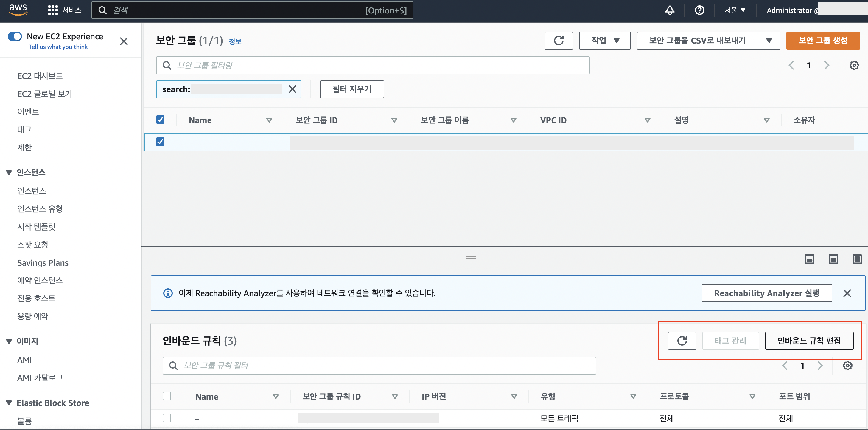Open the services grid menu icon
The height and width of the screenshot is (430, 868).
[52, 10]
